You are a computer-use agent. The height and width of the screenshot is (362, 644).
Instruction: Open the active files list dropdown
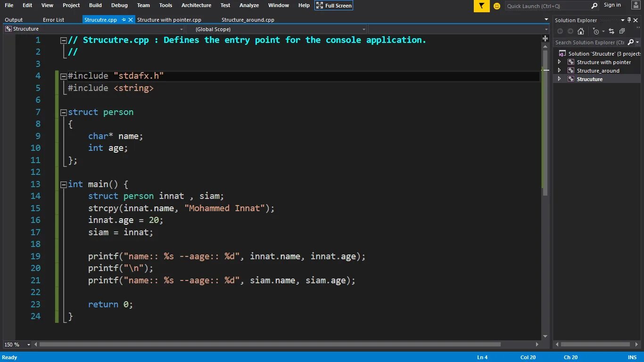click(546, 20)
